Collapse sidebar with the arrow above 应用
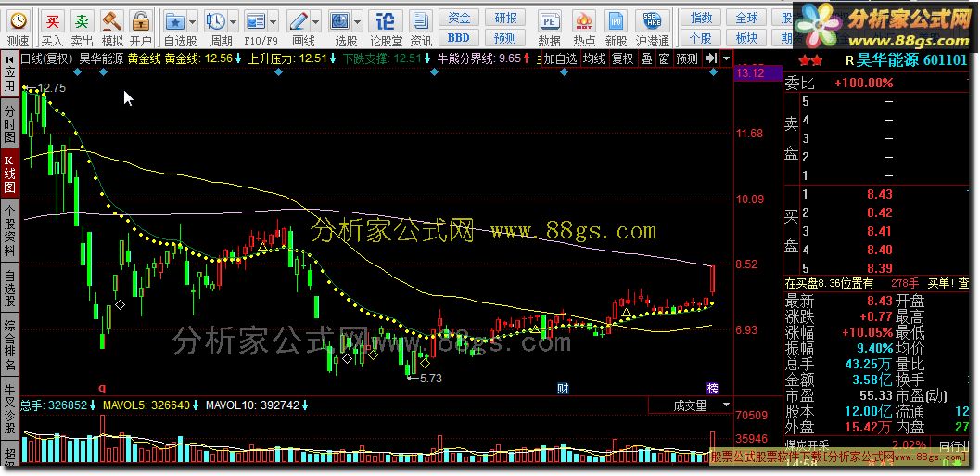This screenshot has width=980, height=476. pyautogui.click(x=9, y=59)
